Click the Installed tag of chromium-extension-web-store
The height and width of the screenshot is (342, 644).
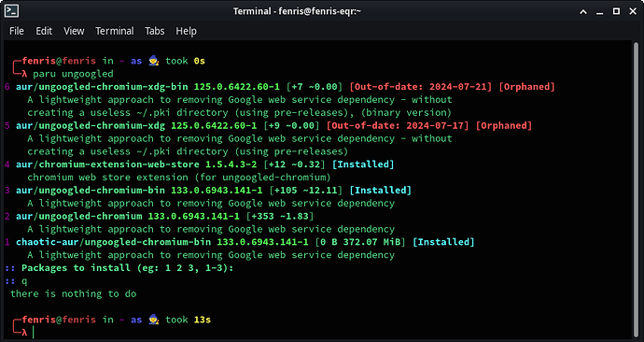point(363,164)
